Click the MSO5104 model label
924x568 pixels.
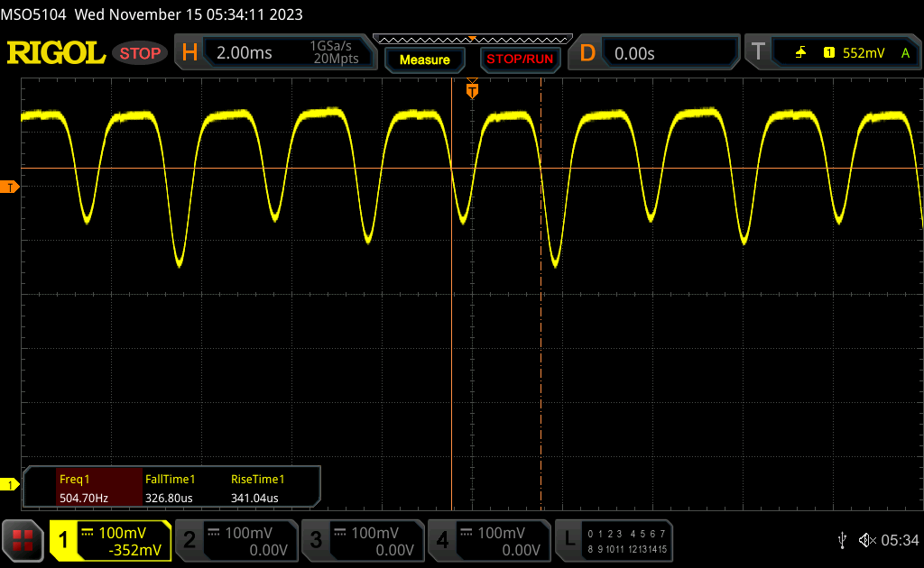33,14
